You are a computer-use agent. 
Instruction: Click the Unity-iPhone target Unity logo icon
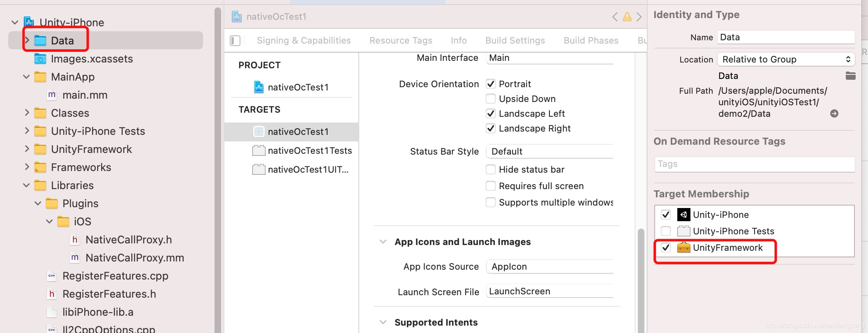684,215
